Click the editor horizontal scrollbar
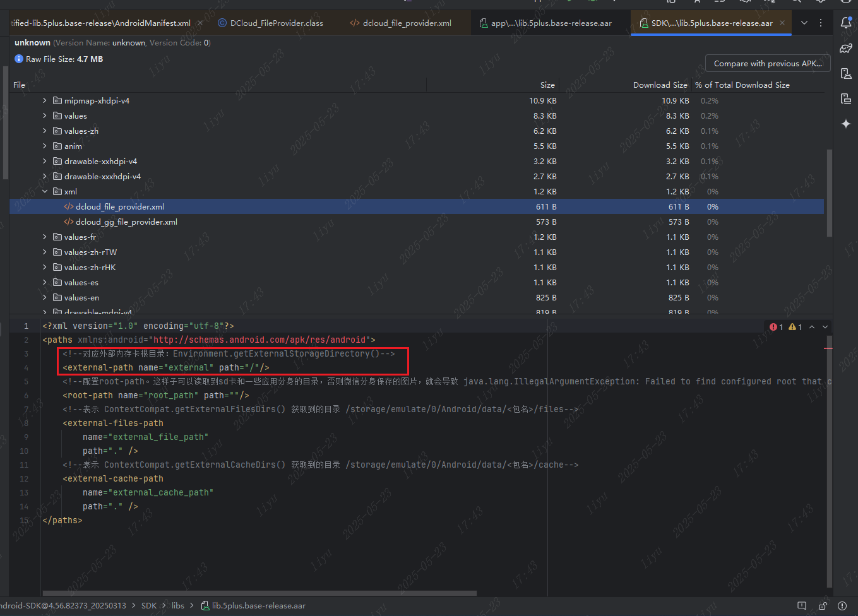Viewport: 858px width, 616px height. click(x=259, y=593)
